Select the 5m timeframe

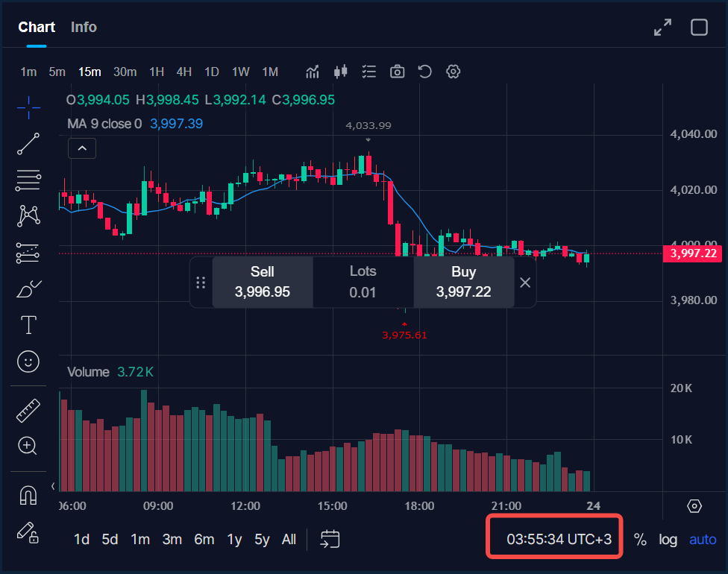[x=57, y=72]
